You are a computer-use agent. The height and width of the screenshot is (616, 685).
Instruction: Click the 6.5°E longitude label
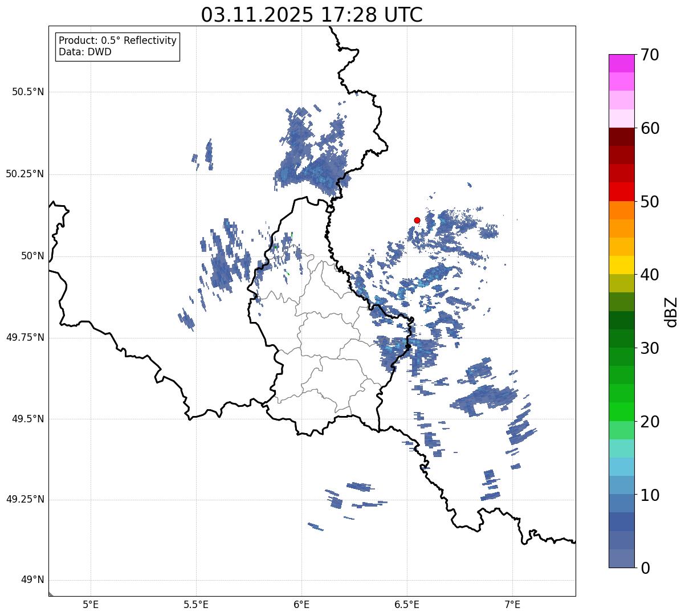(x=407, y=605)
